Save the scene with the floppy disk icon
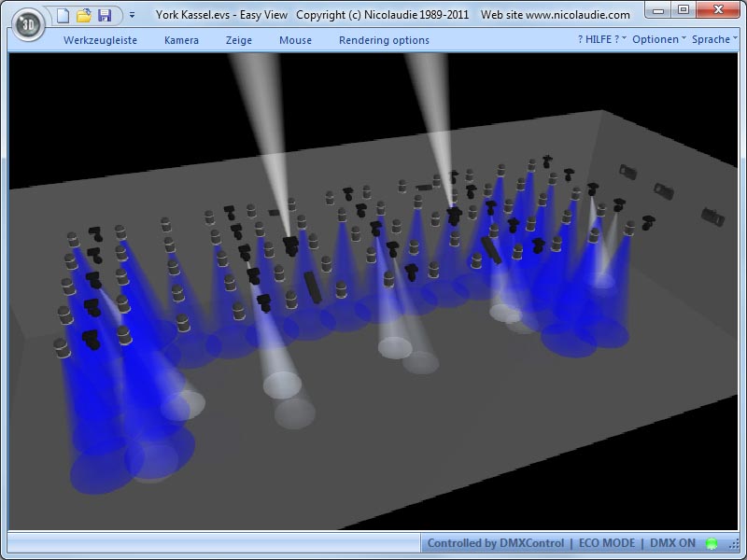 [x=105, y=15]
